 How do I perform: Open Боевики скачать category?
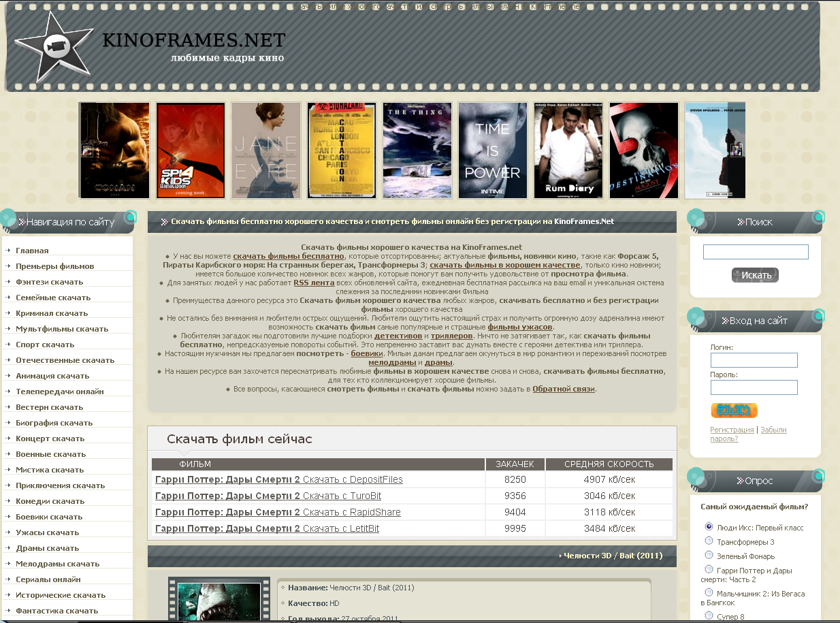coord(49,517)
